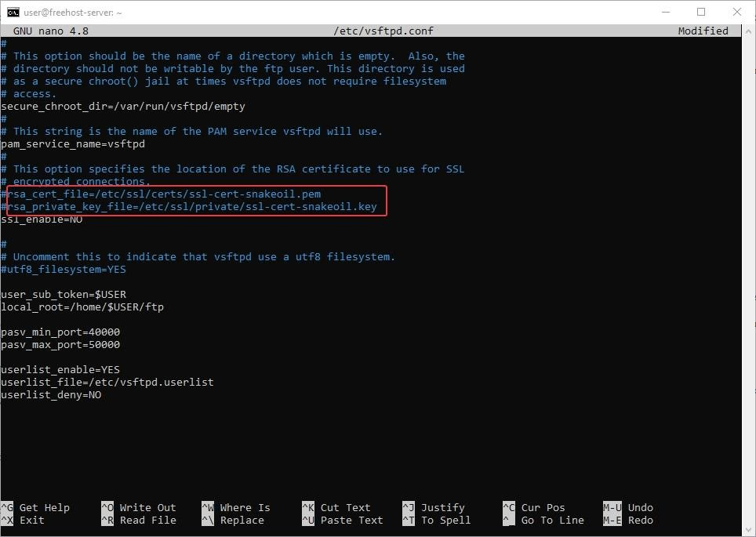Click the M-E Redo shortcut
Screen dimensions: 756x537
click(628, 520)
